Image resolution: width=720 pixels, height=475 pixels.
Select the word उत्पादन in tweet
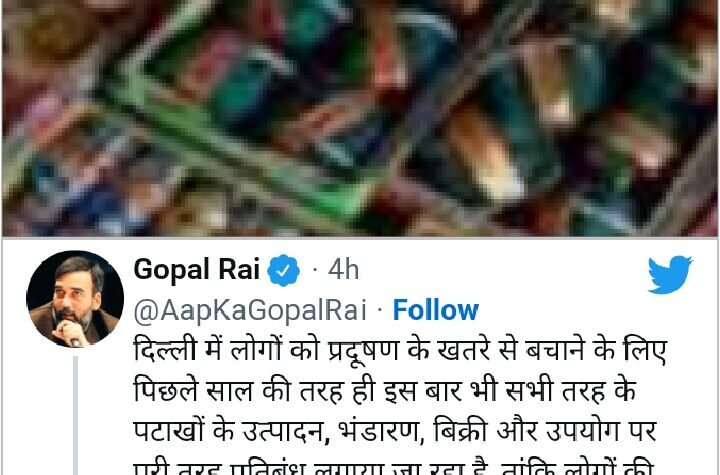click(286, 432)
